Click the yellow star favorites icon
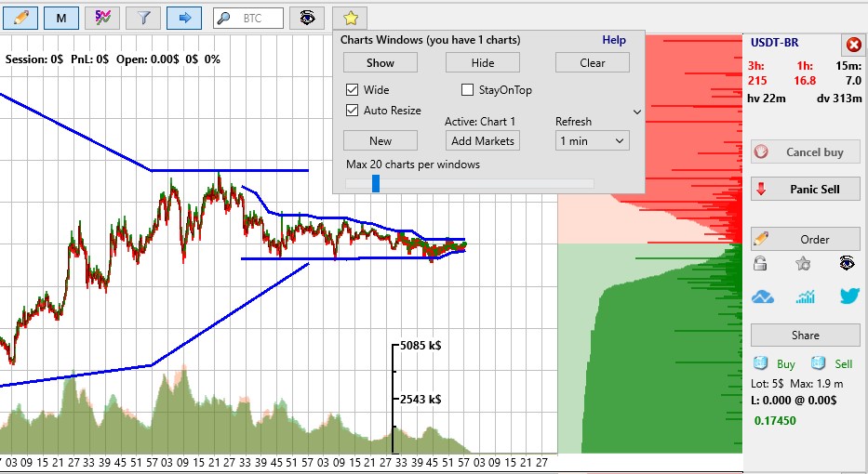Viewport: 868px width, 474px height. click(x=350, y=18)
